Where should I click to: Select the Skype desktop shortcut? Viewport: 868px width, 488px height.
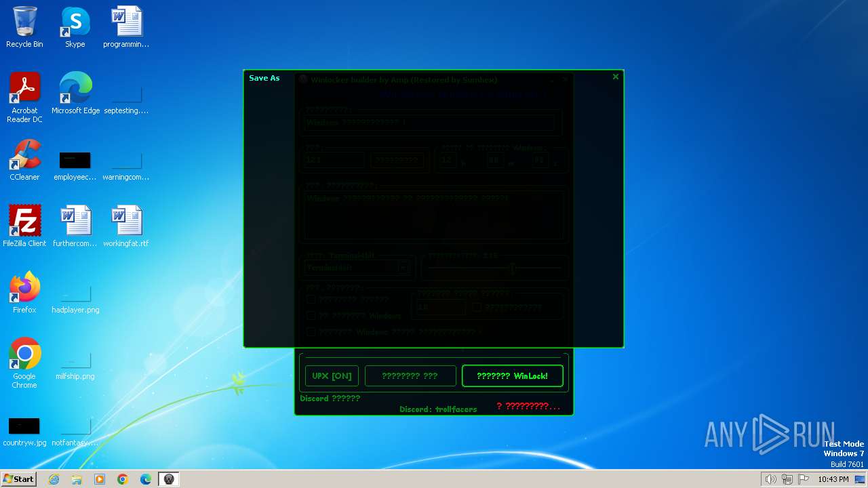click(75, 28)
